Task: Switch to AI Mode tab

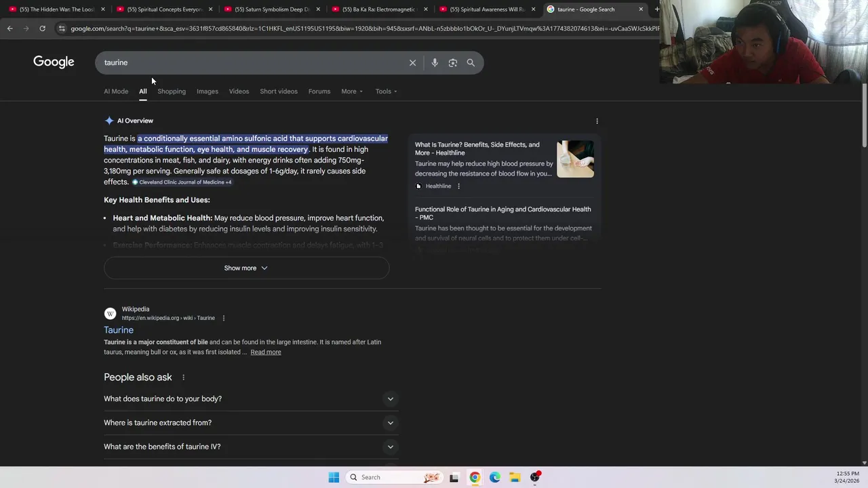Action: coord(116,91)
